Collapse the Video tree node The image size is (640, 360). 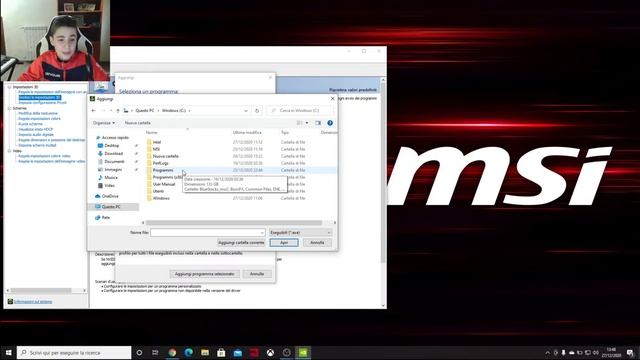pyautogui.click(x=9, y=151)
